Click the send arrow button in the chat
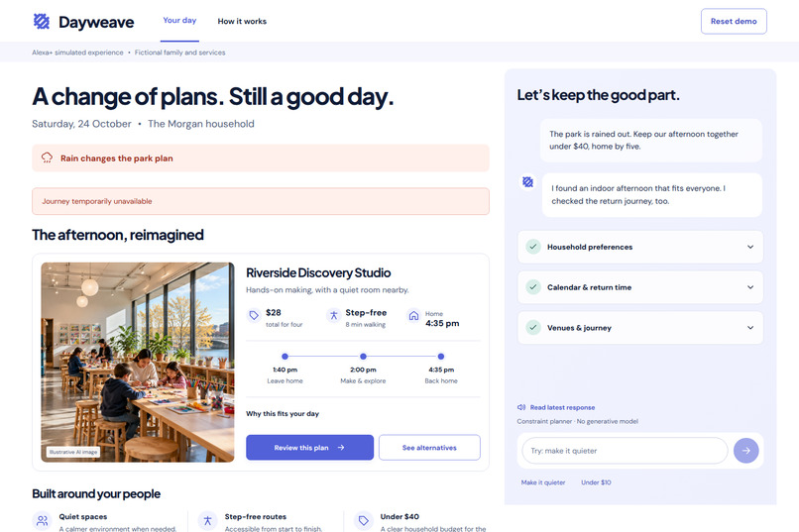Image resolution: width=799 pixels, height=532 pixels. pos(746,451)
